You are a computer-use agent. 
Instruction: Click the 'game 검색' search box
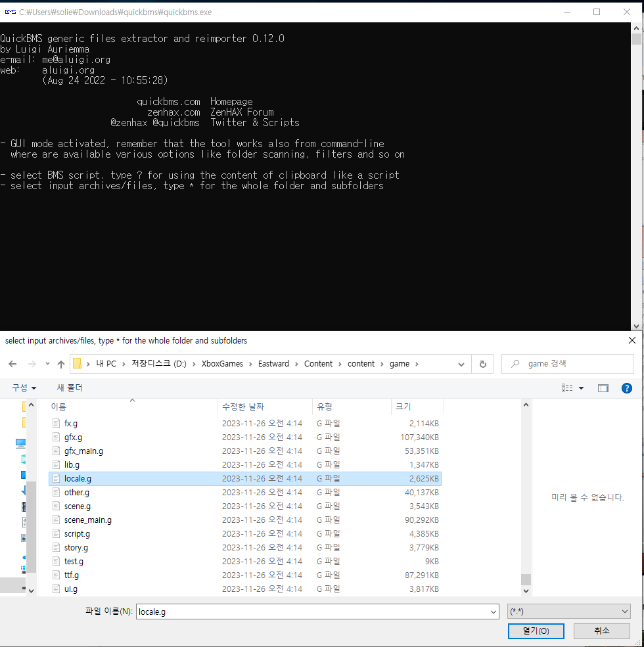(x=568, y=364)
